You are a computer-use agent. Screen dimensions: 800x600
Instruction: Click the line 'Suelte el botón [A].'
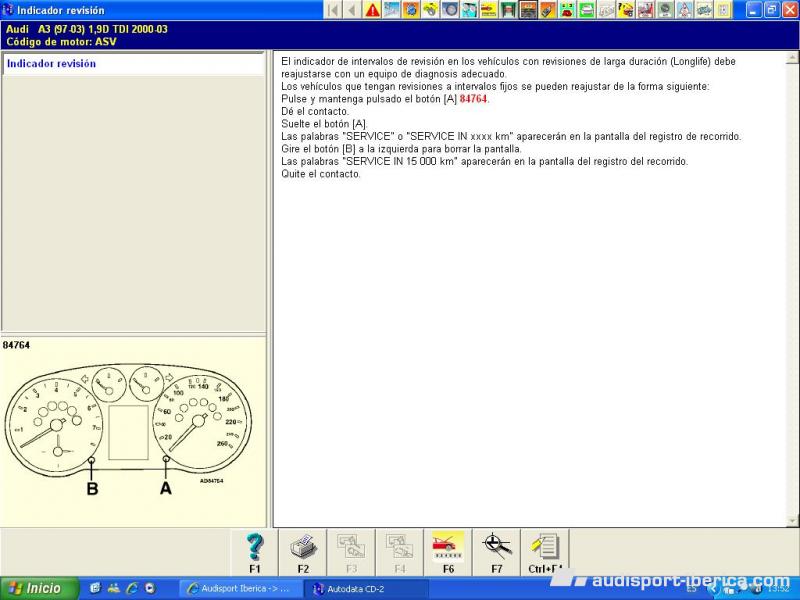(324, 124)
